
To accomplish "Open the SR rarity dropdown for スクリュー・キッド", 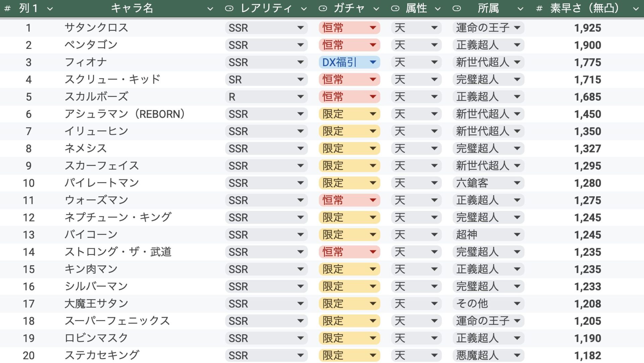I will point(266,80).
